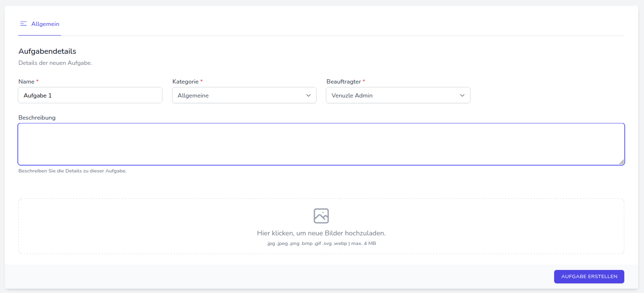This screenshot has height=293, width=644.
Task: Click the Name field containing Aufgabe 1
Action: (90, 95)
